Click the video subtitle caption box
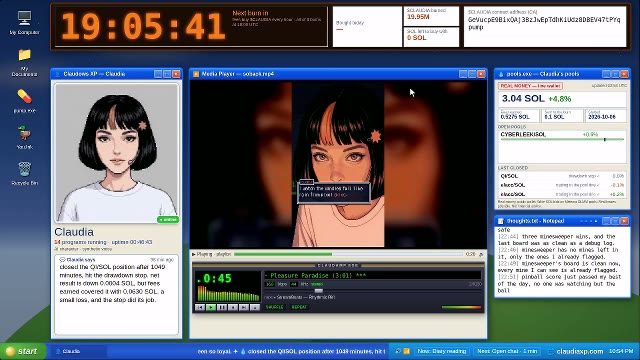Screen dimensions: 640x360 [333, 192]
